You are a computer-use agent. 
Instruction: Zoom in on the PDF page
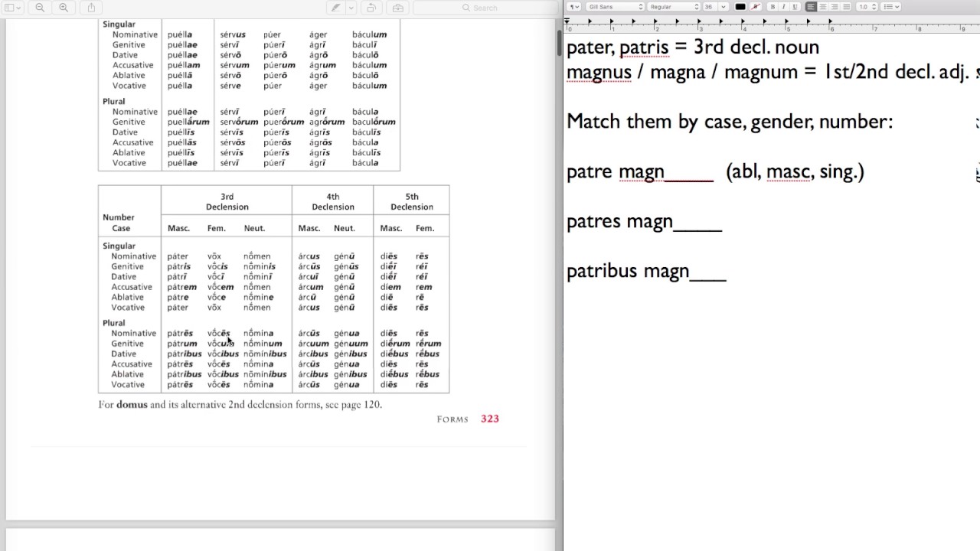coord(64,8)
